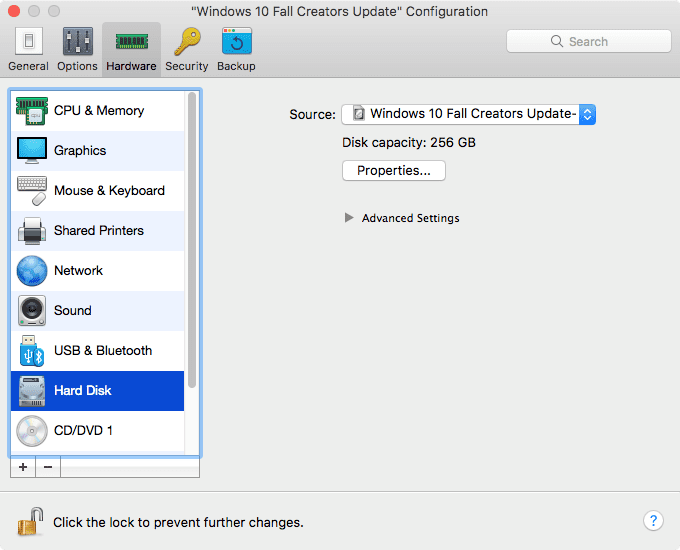Viewport: 680px width, 550px height.
Task: Select Mouse & Keyboard entry
Action: click(98, 191)
